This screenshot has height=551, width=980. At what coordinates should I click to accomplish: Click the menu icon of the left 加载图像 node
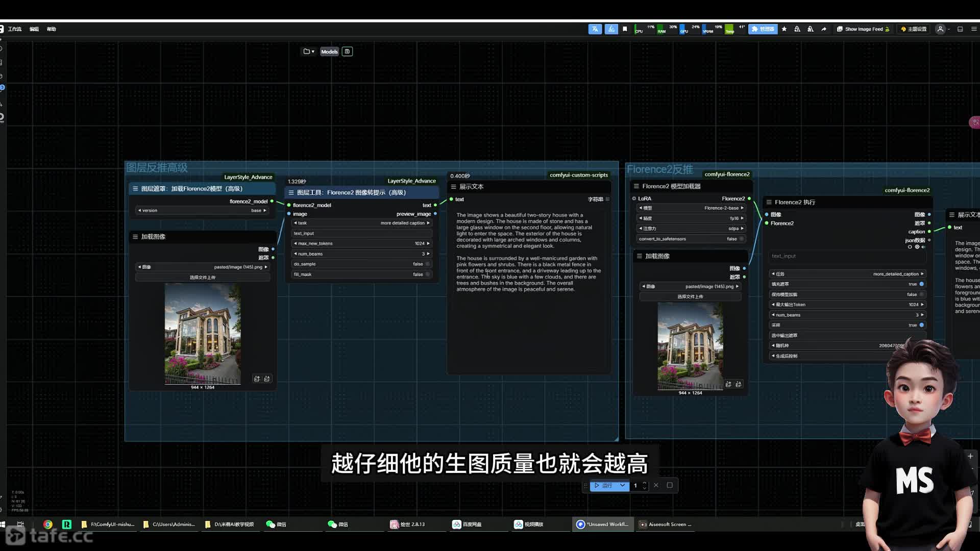[x=135, y=237]
